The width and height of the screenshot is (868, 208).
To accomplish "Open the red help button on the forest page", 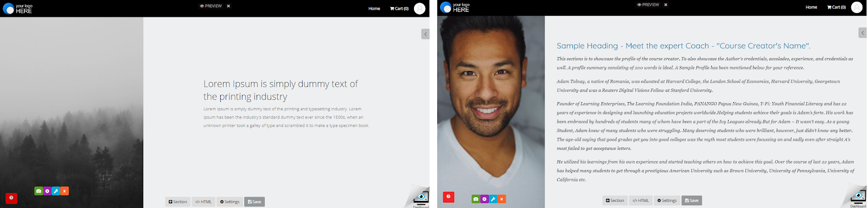I will (11, 198).
